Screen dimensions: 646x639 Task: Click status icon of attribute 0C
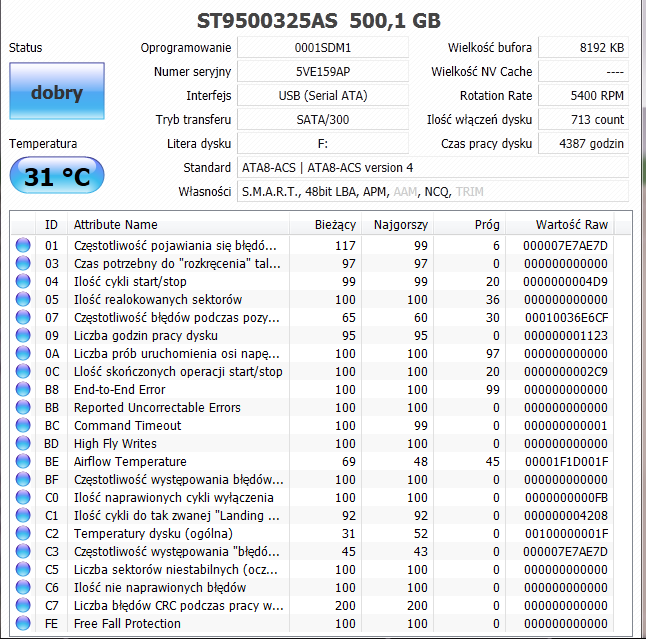(23, 371)
